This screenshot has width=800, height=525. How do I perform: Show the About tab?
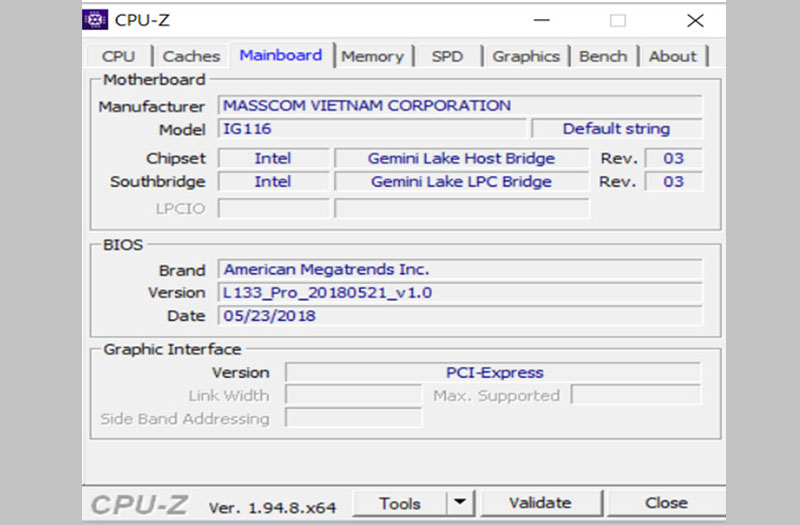672,56
